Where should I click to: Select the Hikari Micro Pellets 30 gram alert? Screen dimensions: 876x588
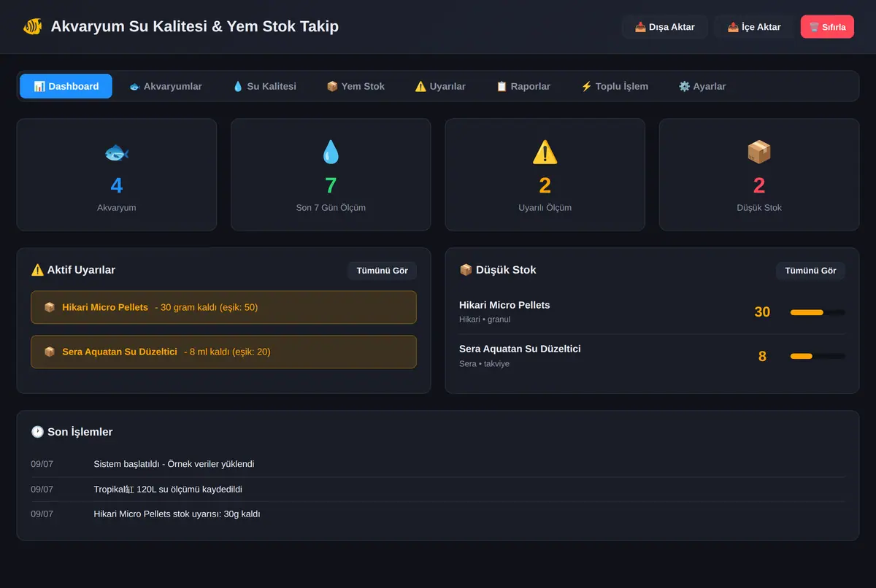point(223,307)
